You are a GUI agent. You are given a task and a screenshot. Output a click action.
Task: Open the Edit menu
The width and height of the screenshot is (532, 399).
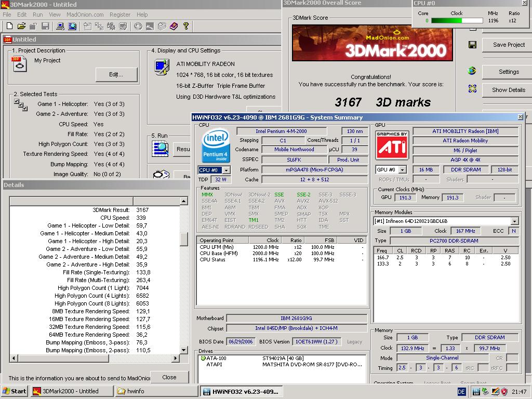22,15
